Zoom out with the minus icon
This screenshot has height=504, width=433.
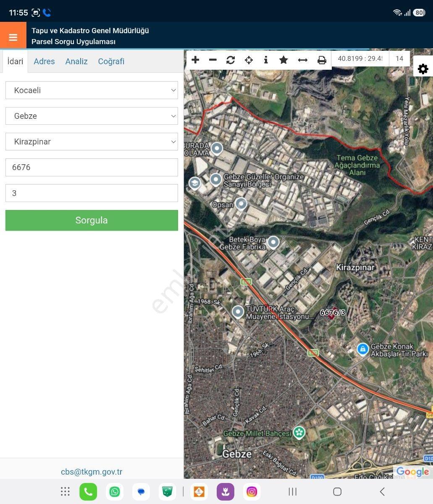tap(213, 60)
